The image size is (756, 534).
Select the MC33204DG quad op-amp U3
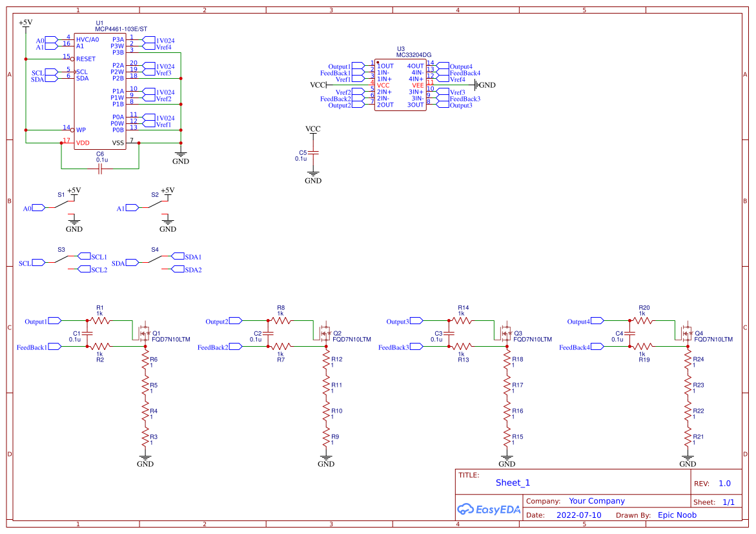399,84
